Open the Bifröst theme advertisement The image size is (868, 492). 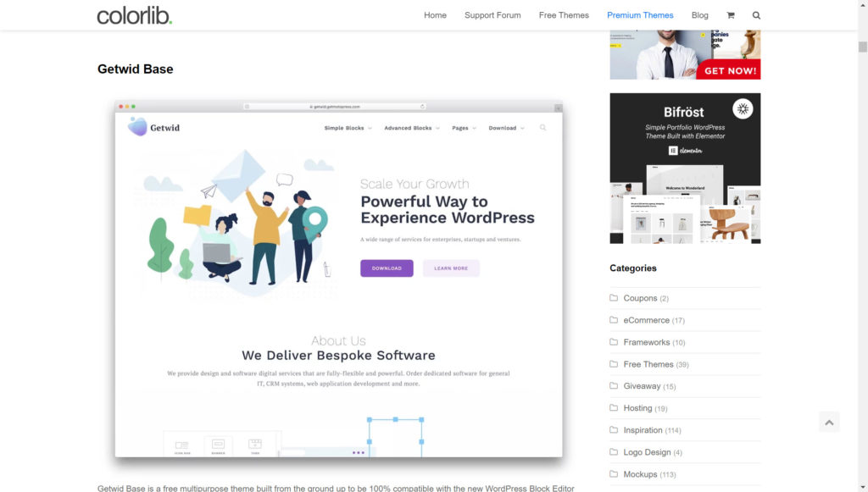685,168
